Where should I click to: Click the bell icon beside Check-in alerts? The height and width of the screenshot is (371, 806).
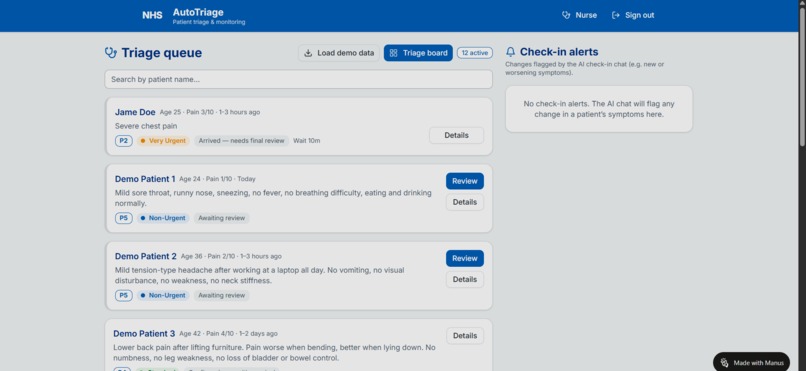click(x=510, y=52)
